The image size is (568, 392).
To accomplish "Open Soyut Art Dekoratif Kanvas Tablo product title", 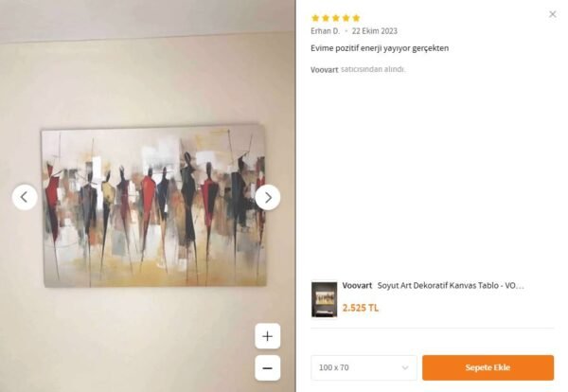I will [x=451, y=286].
